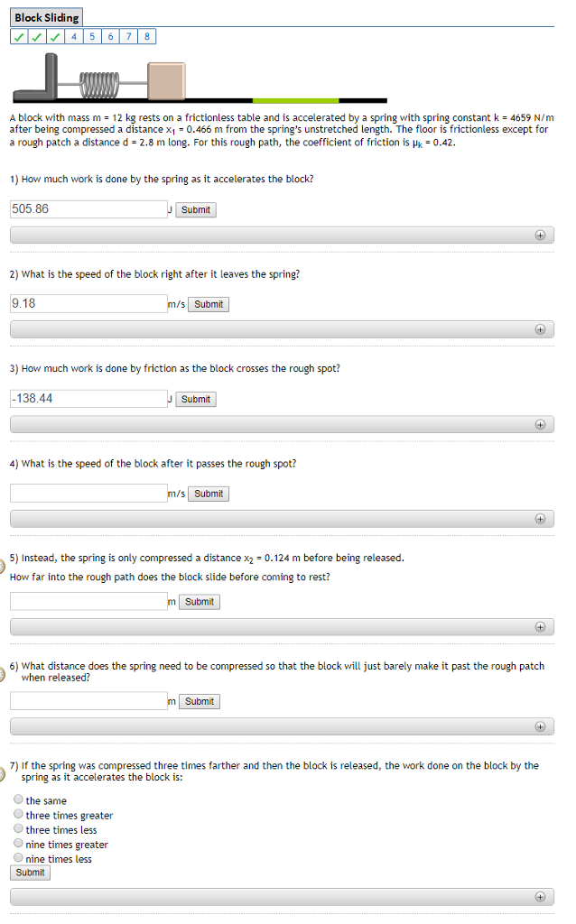Expand the hint panel below question 1
The height and width of the screenshot is (924, 576).
[540, 235]
